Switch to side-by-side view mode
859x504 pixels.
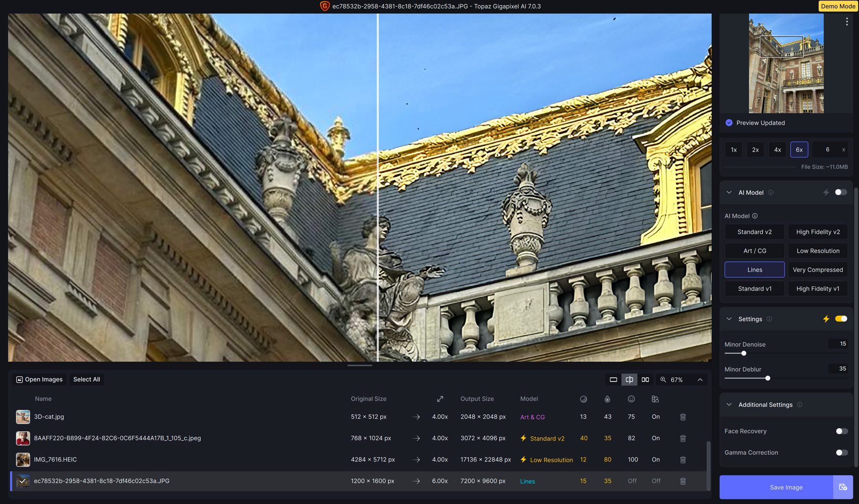[645, 380]
